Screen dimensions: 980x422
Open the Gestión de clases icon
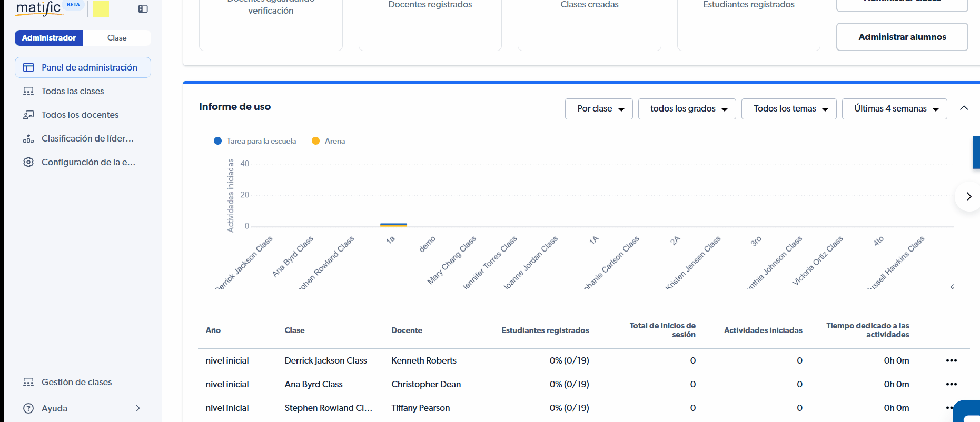tap(28, 382)
